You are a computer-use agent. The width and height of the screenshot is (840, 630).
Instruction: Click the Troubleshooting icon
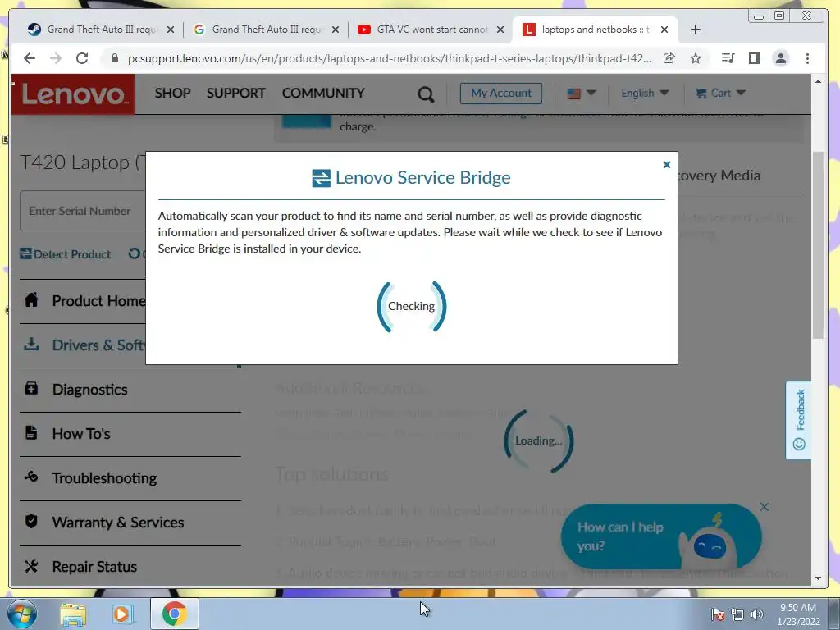pos(32,477)
